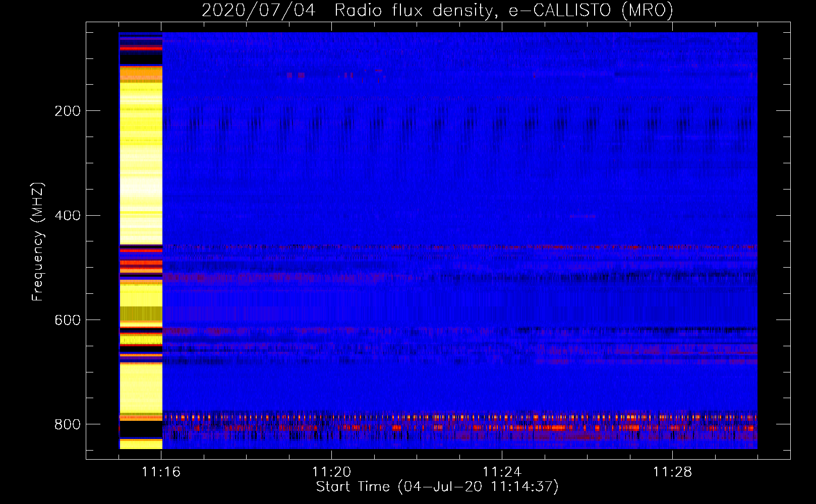Click the "Start Time (04-Jul-20 11:14:37)" label
The image size is (816, 504).
(438, 487)
